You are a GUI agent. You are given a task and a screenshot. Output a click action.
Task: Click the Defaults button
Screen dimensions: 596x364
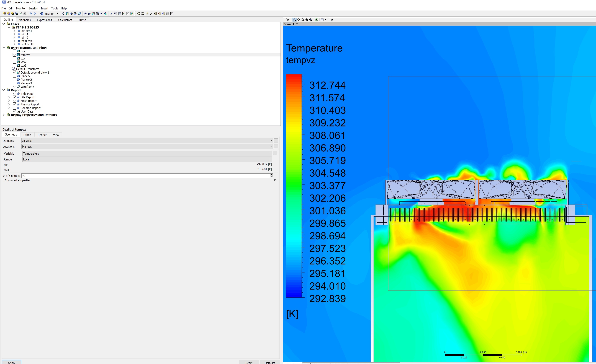pyautogui.click(x=270, y=363)
